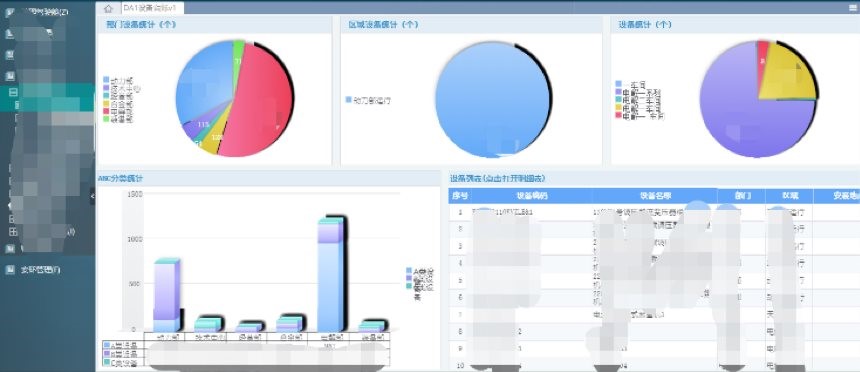Collapse the highlighted tree node minus box

tap(12, 93)
